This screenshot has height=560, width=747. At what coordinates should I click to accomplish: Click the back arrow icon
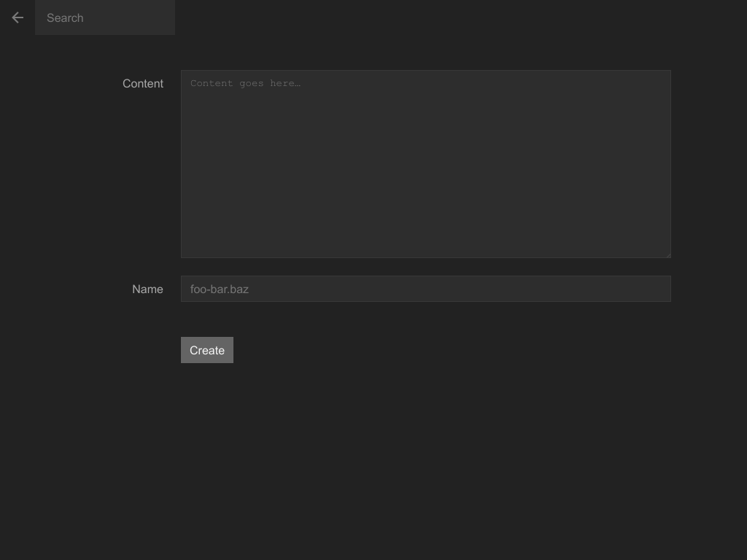point(18,17)
